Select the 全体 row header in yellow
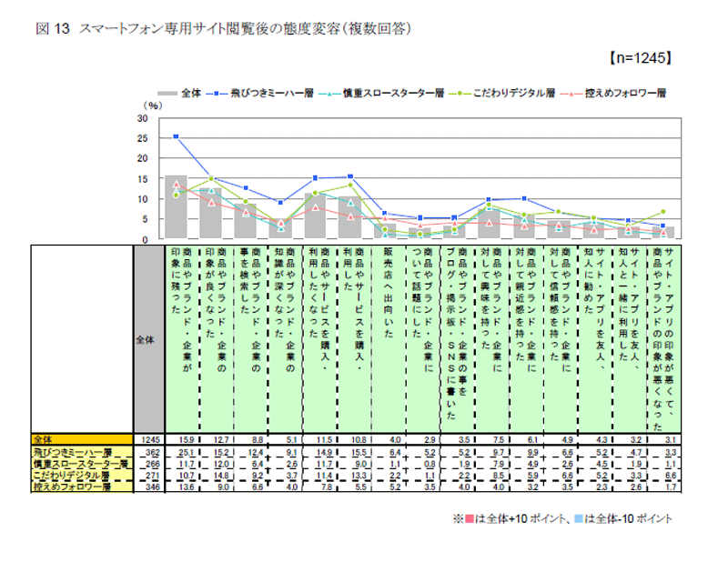 (x=82, y=437)
